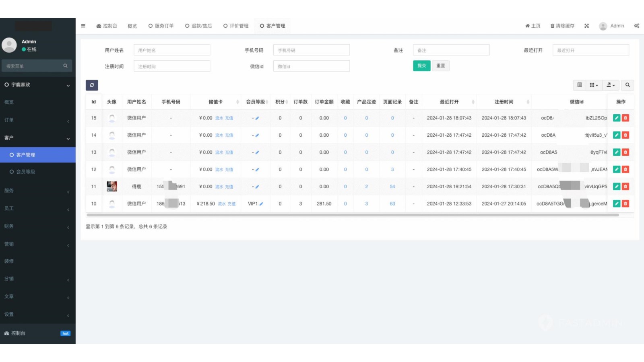Click the table search magnifier icon

click(627, 85)
